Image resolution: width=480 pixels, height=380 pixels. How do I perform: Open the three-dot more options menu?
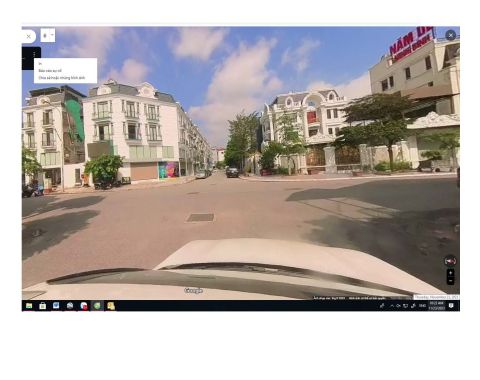(x=34, y=54)
